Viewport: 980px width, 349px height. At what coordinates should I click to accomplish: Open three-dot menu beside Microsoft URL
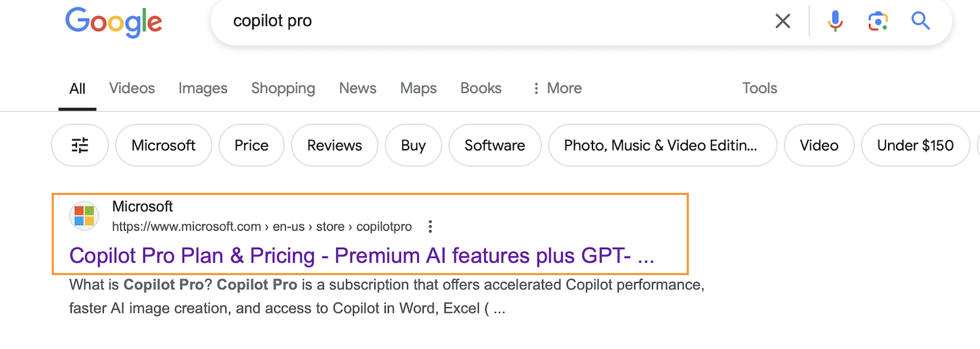(430, 227)
